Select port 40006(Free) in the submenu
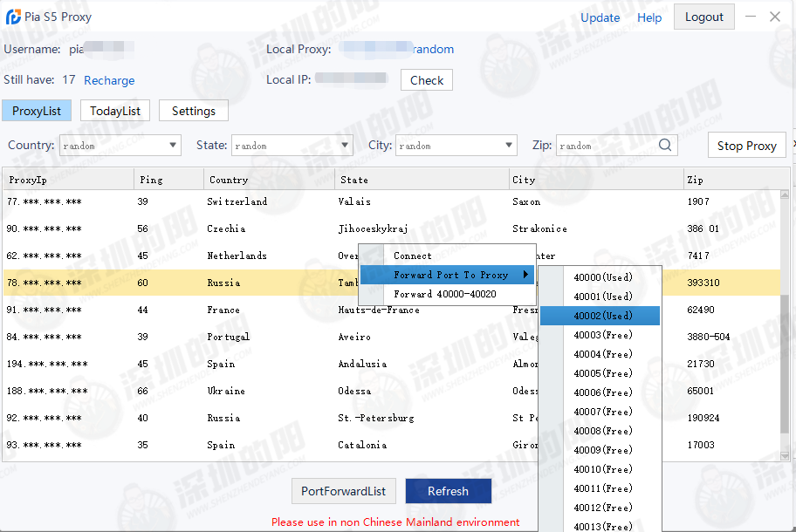Image resolution: width=796 pixels, height=532 pixels. tap(600, 392)
